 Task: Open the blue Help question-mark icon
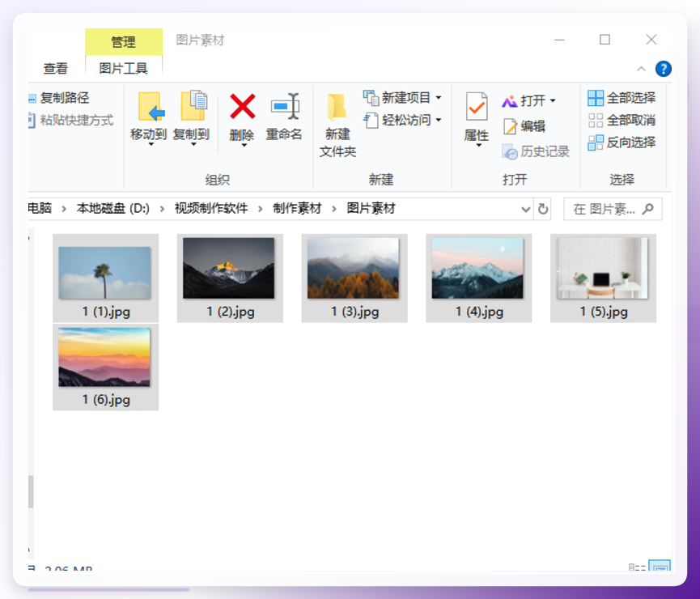(663, 69)
